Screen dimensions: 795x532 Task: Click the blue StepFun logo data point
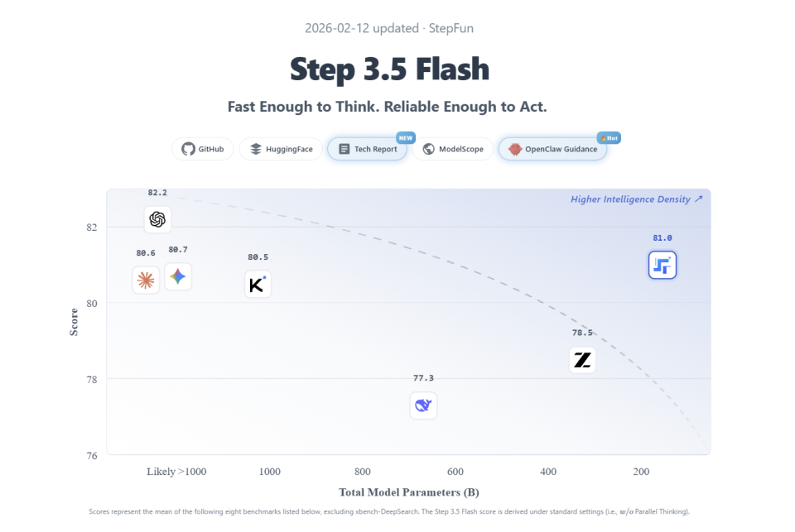pyautogui.click(x=662, y=266)
